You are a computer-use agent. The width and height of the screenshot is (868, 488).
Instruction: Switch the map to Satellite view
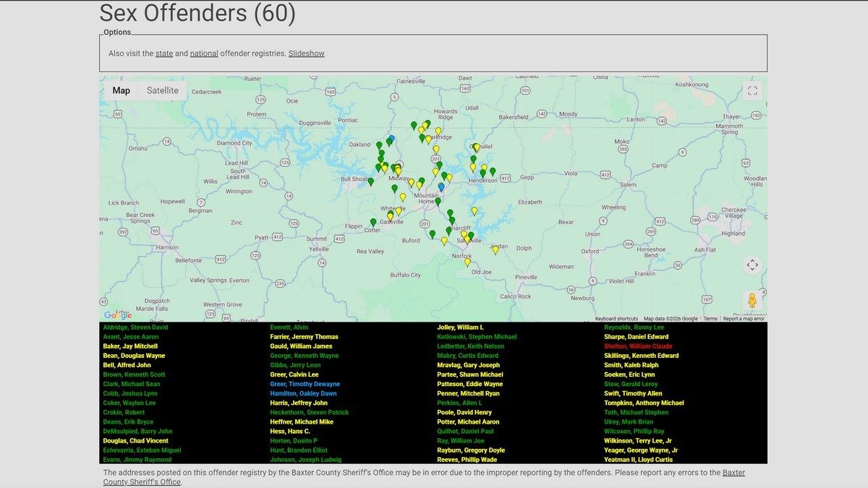coord(163,90)
